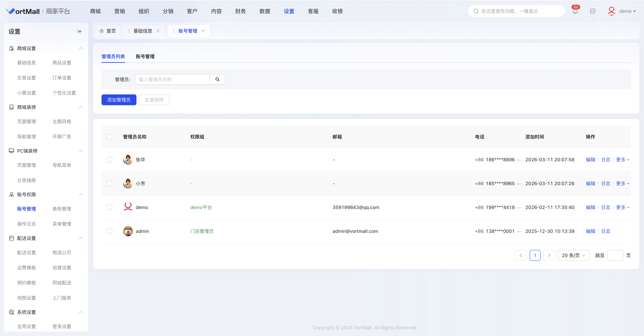
Task: Click 编辑 link for admin row
Action: (x=590, y=231)
